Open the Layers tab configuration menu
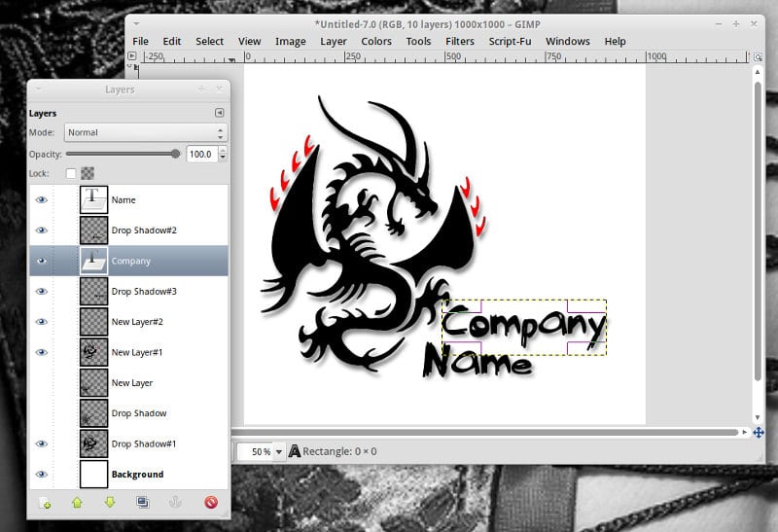 (220, 113)
